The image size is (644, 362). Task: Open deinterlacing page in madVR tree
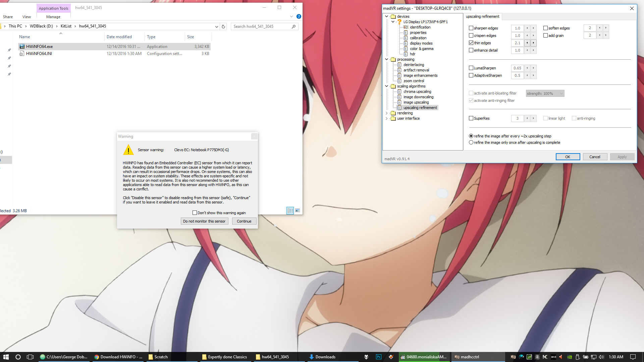[x=414, y=65]
